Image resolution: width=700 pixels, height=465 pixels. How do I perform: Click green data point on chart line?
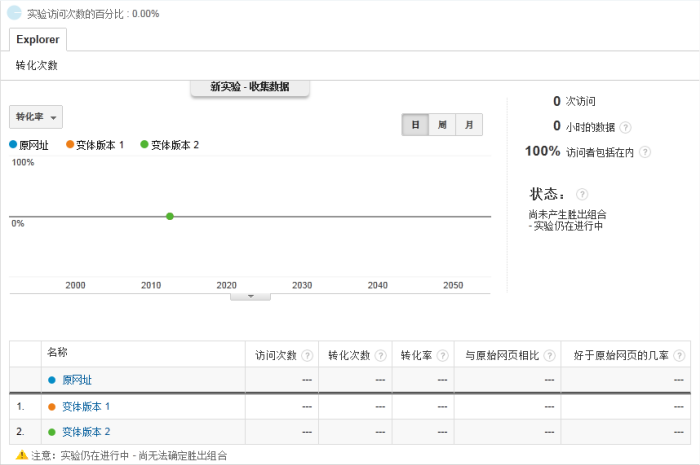170,216
